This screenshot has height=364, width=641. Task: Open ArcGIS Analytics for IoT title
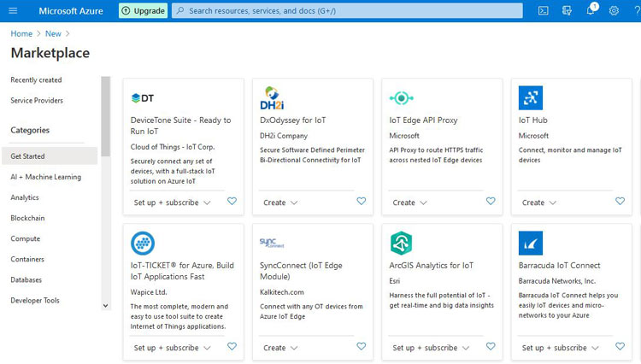432,266
